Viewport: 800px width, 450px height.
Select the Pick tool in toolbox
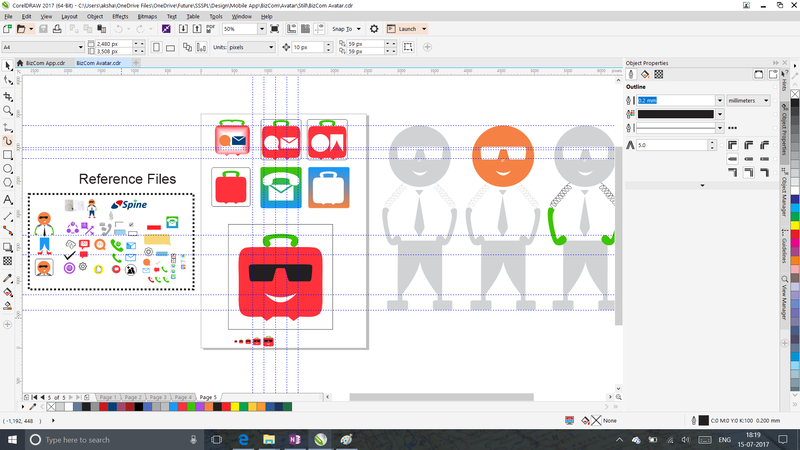tap(8, 65)
